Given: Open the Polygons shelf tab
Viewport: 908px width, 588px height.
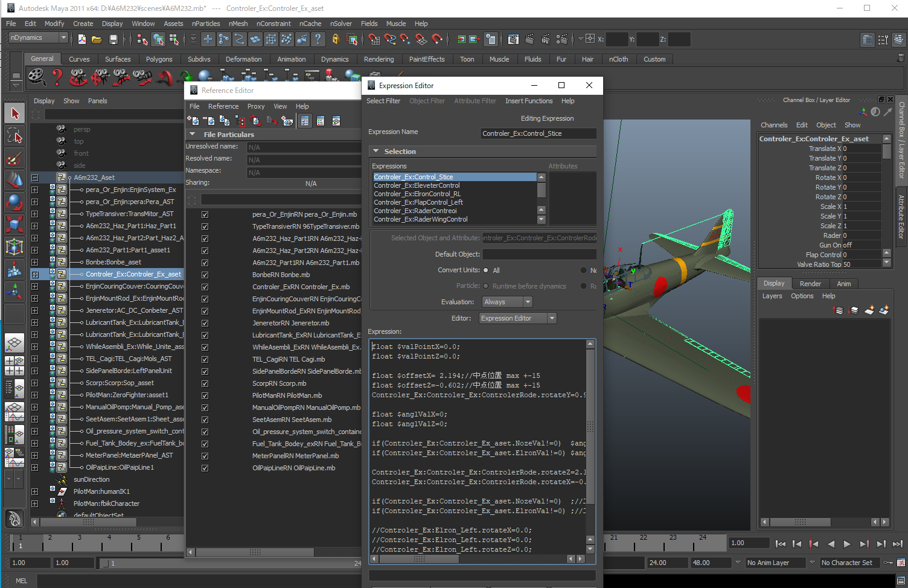Looking at the screenshot, I should [159, 59].
